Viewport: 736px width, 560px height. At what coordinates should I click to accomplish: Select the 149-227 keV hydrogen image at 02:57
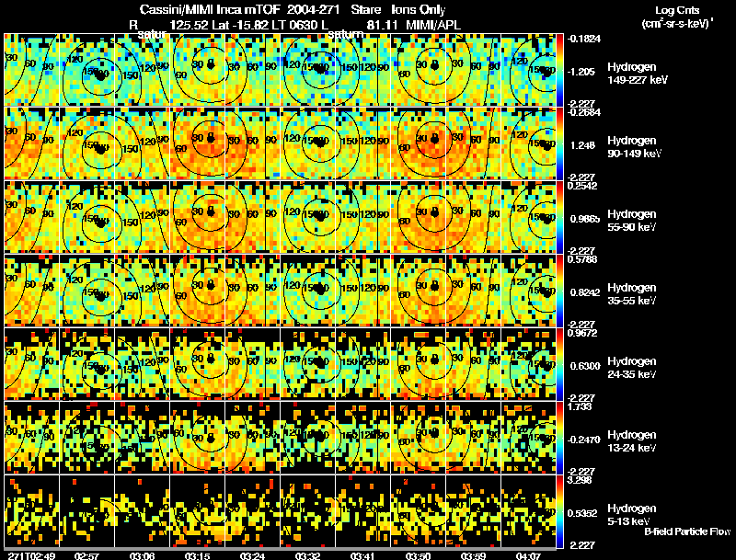[86, 70]
